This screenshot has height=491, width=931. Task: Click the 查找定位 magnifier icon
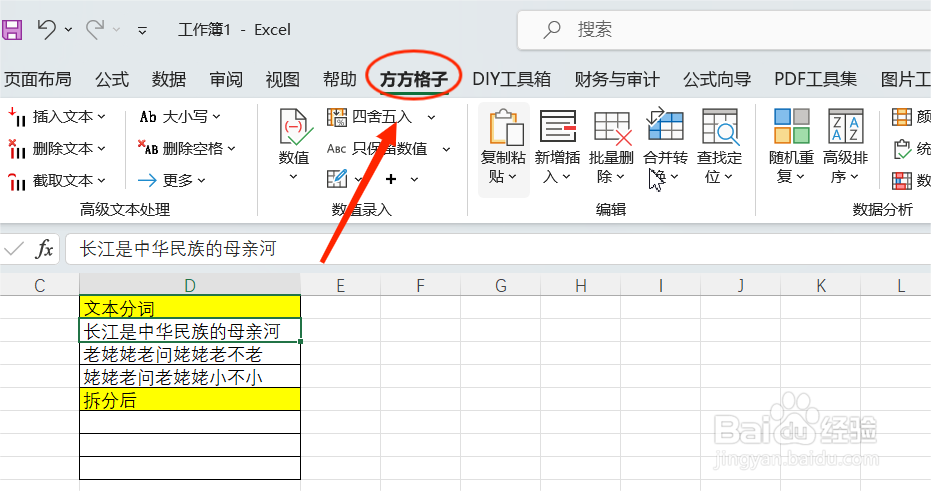[x=719, y=126]
